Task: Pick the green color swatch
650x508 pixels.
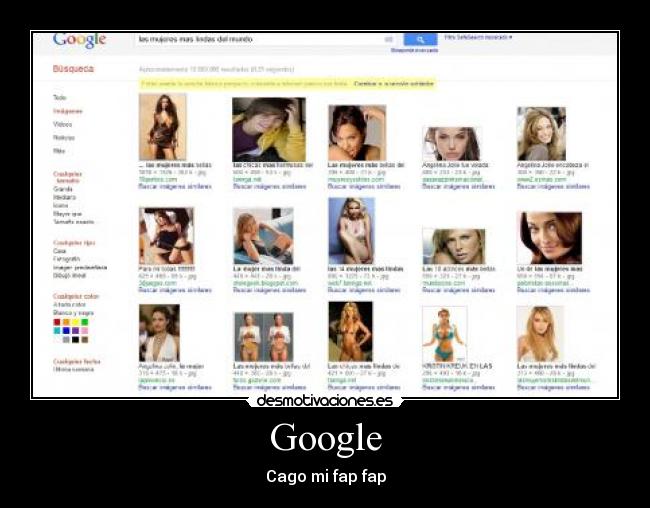Action: coord(85,322)
